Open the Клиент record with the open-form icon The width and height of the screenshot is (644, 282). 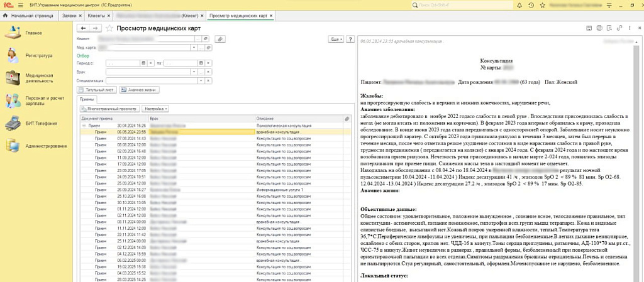pyautogui.click(x=206, y=38)
